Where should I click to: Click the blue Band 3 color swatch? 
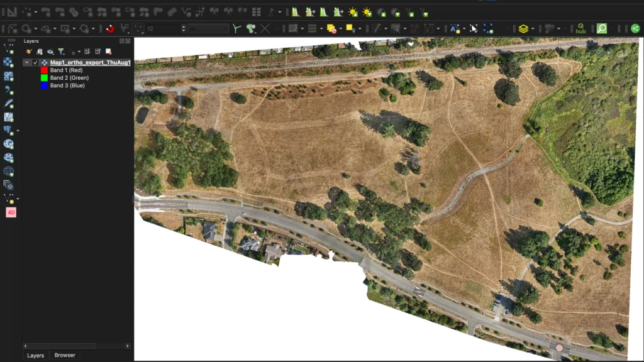pos(45,85)
